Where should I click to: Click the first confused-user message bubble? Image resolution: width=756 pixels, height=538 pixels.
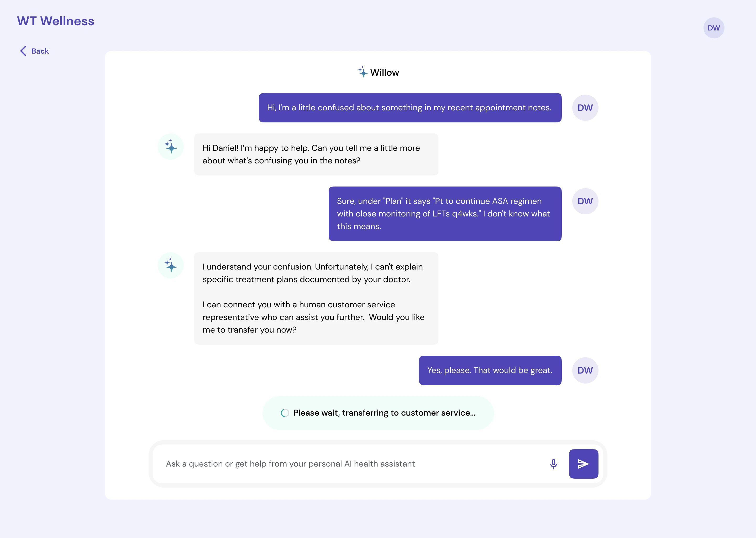[x=409, y=107]
